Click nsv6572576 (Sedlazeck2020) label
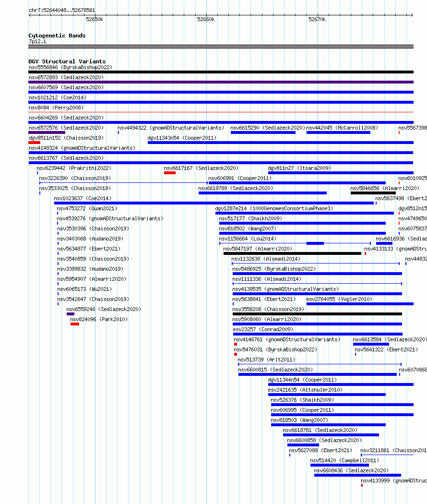Viewport: 427px width, 504px height. pos(66,128)
